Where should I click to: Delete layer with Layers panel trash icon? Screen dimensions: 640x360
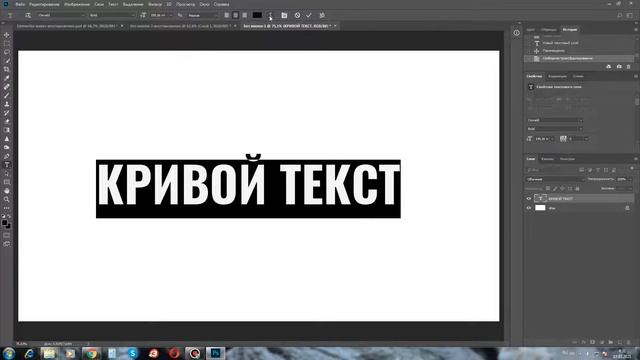(x=629, y=342)
